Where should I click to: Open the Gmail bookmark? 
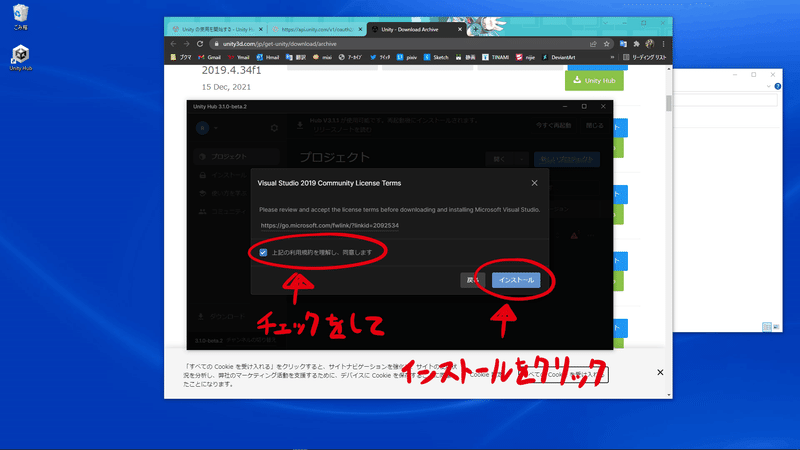coord(210,57)
